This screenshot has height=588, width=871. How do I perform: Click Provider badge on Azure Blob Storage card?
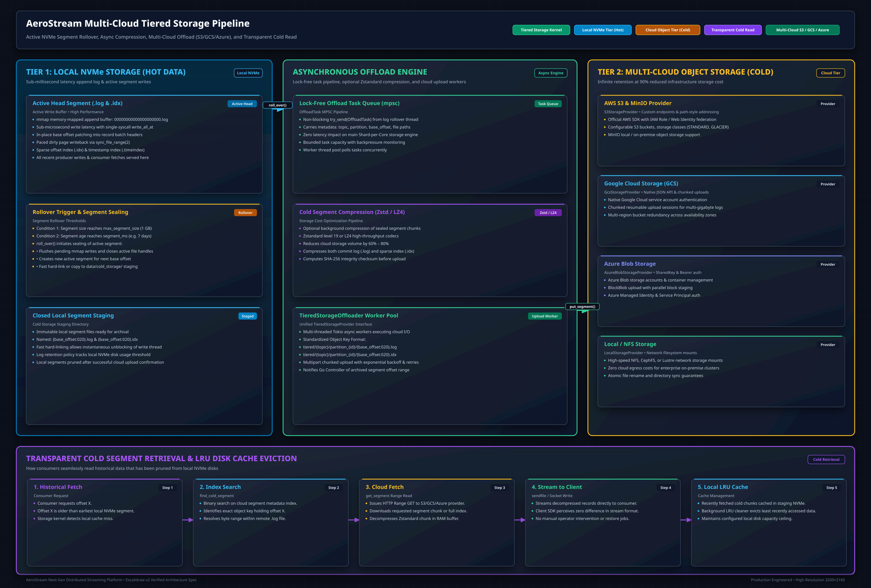pos(827,265)
